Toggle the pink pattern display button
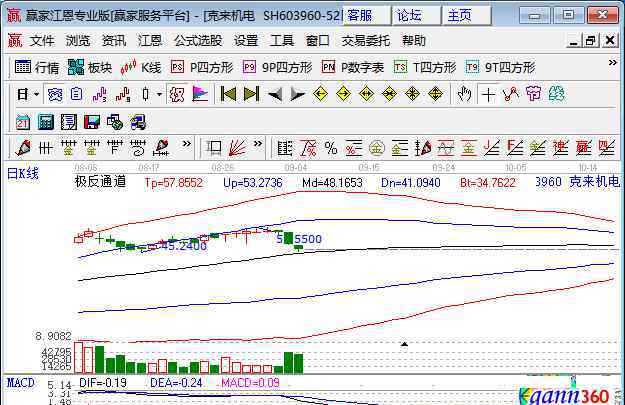The image size is (625, 405). (177, 94)
